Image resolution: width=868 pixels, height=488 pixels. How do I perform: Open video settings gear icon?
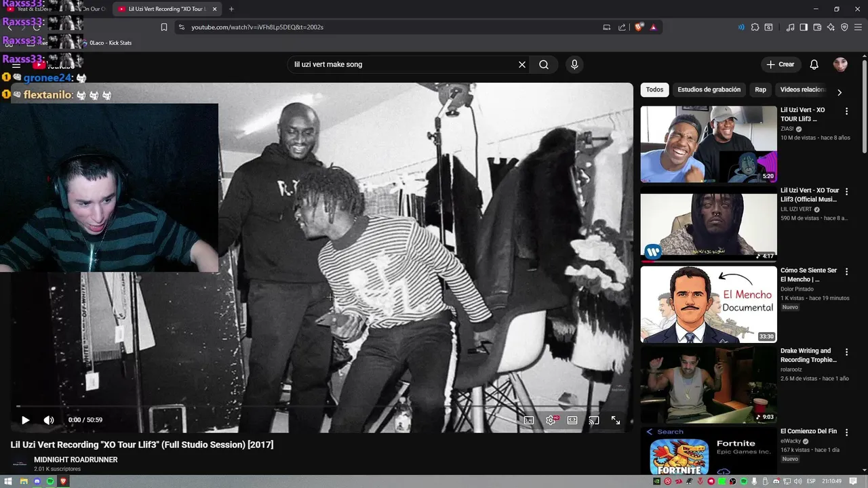tap(551, 420)
